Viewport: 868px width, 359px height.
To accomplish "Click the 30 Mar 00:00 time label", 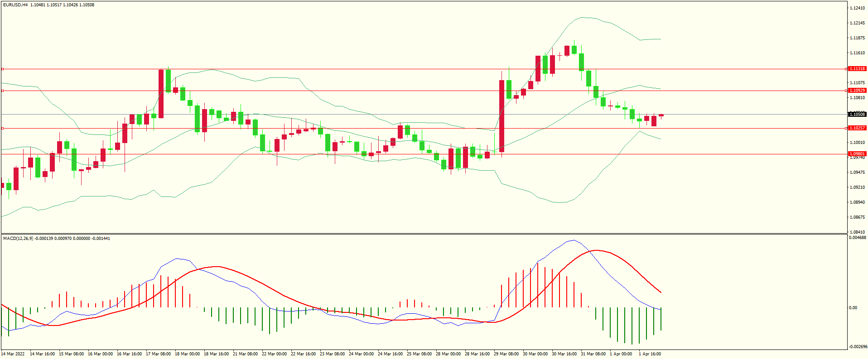I will click(x=535, y=354).
